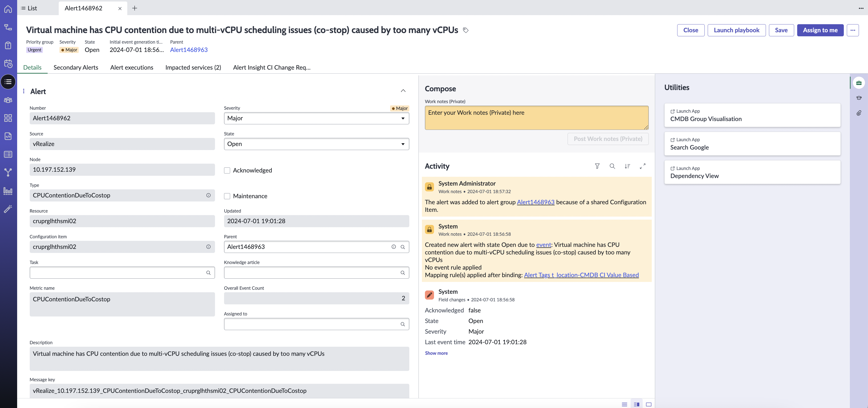The image size is (868, 408).
Task: Tick the Acknowledged checkbox
Action: (227, 171)
